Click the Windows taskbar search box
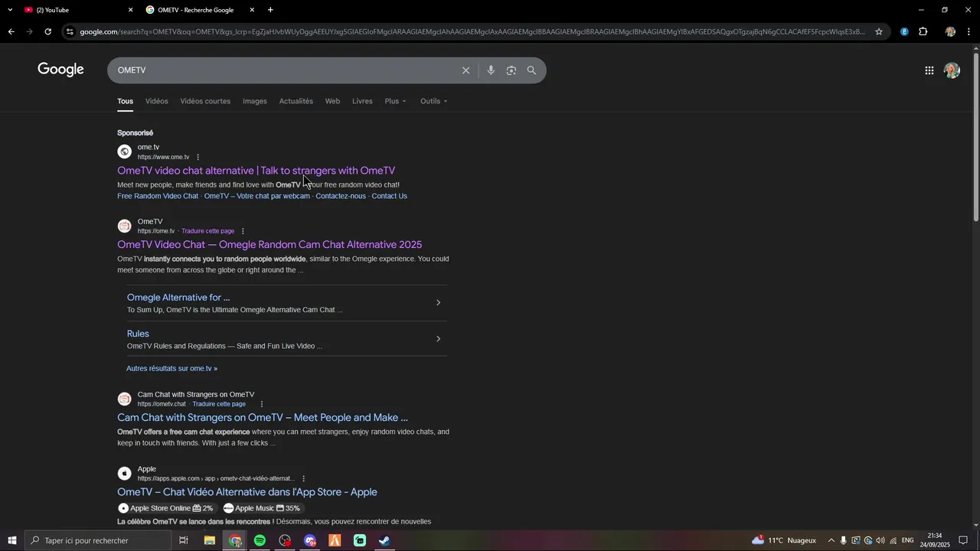The width and height of the screenshot is (980, 551). click(x=98, y=540)
